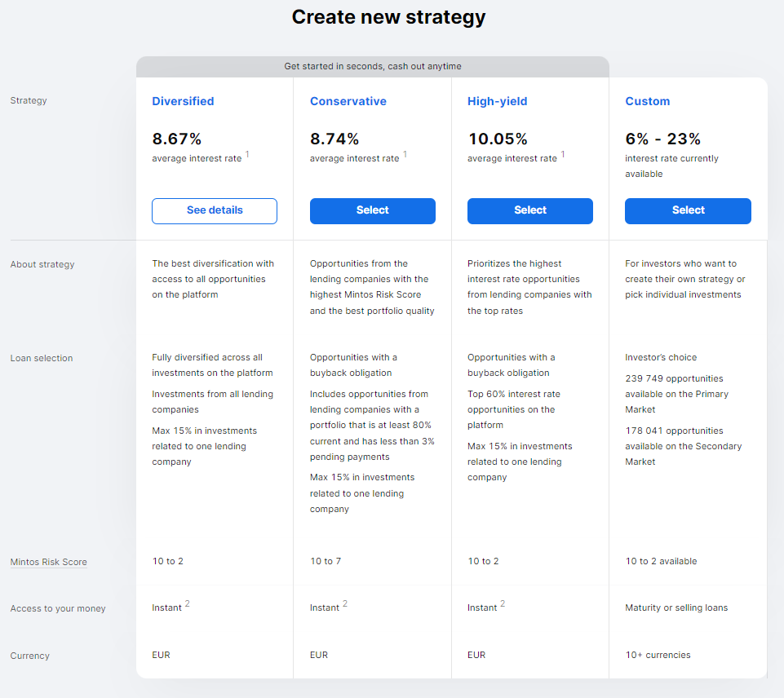Click the 6% - 23% Custom rate range
The image size is (784, 698).
point(662,139)
